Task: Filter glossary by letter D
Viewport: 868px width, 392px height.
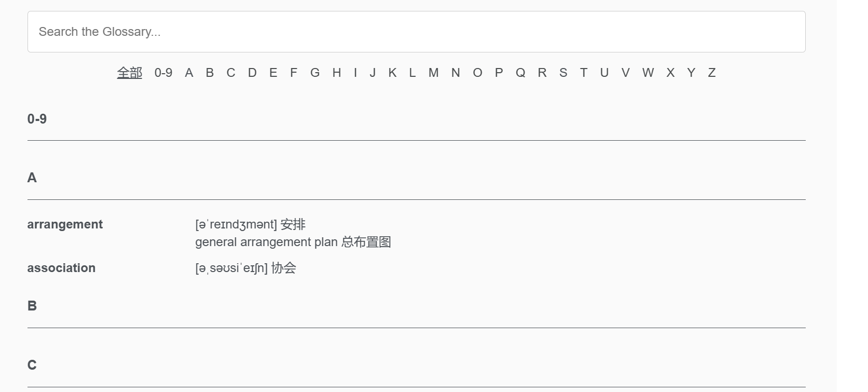Action: 252,73
